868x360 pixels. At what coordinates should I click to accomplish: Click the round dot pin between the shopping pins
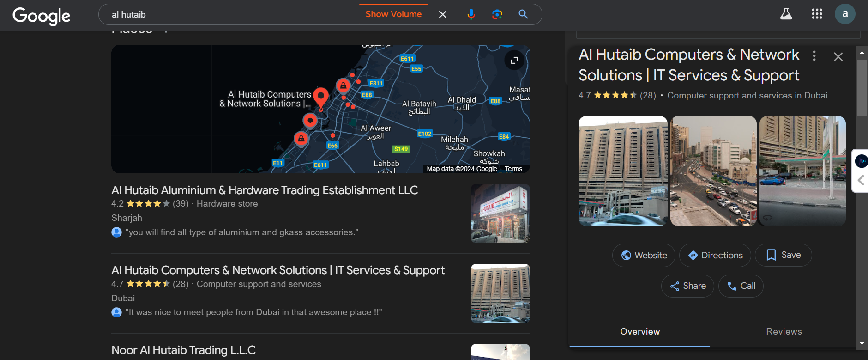pyautogui.click(x=310, y=121)
